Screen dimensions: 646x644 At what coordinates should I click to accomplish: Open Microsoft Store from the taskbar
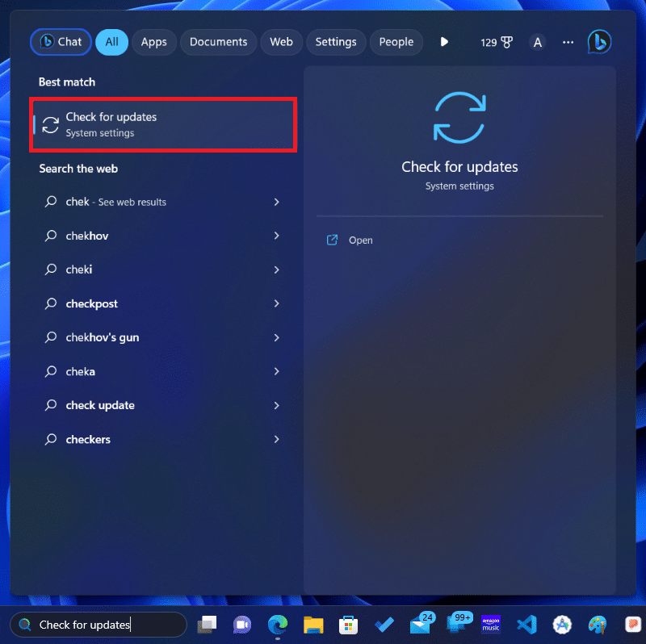click(348, 625)
